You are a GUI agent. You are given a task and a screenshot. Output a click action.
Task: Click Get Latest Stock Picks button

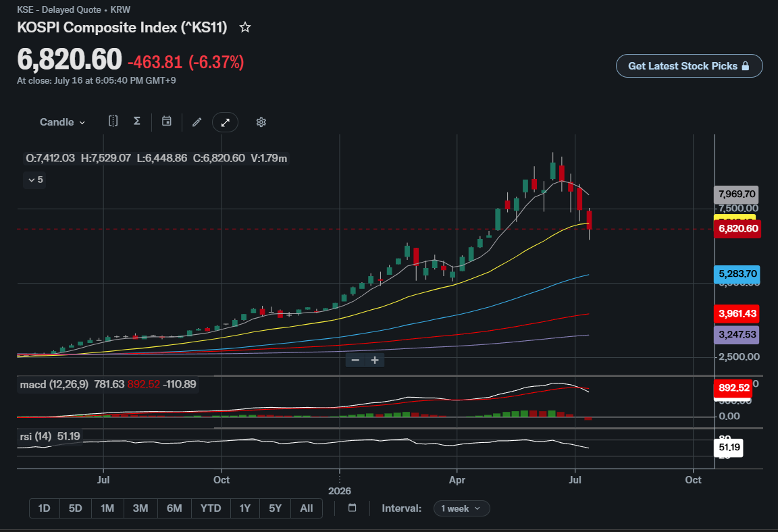(689, 66)
